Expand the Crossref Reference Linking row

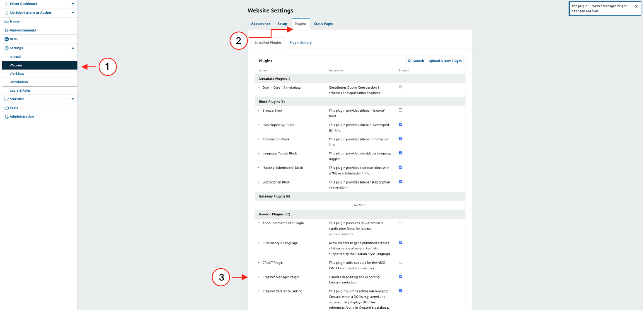[259, 291]
